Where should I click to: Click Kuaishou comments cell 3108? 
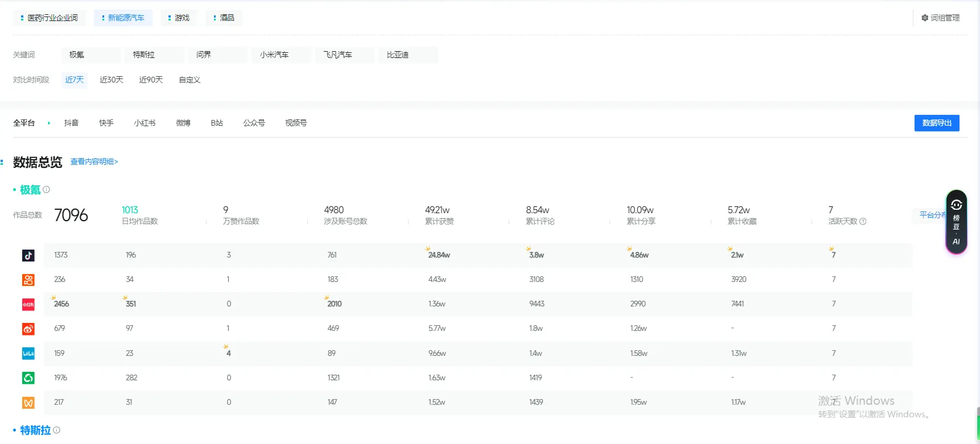click(x=537, y=280)
